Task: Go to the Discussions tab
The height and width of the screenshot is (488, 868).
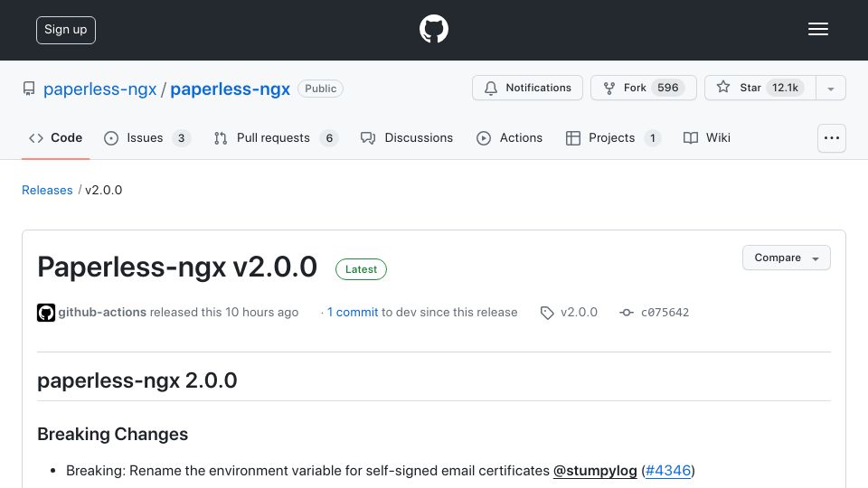Action: (406, 137)
